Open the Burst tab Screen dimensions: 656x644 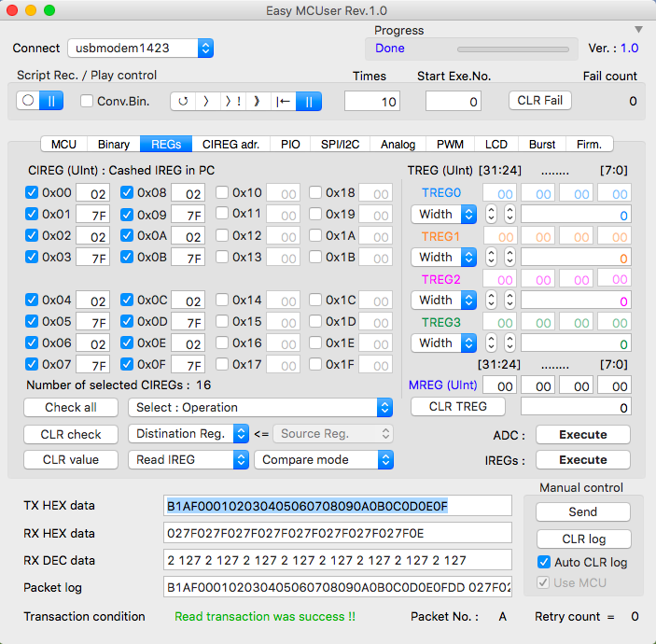(542, 145)
